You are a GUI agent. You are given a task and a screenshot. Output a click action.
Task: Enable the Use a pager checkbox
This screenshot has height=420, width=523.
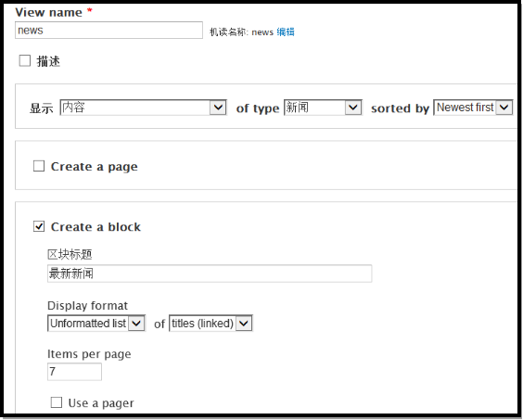tap(57, 402)
